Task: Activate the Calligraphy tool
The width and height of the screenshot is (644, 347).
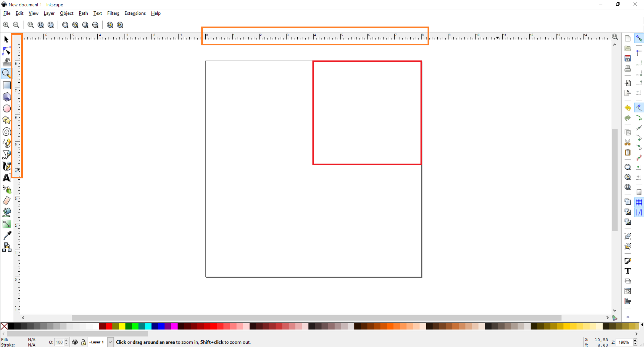Action: click(6, 166)
